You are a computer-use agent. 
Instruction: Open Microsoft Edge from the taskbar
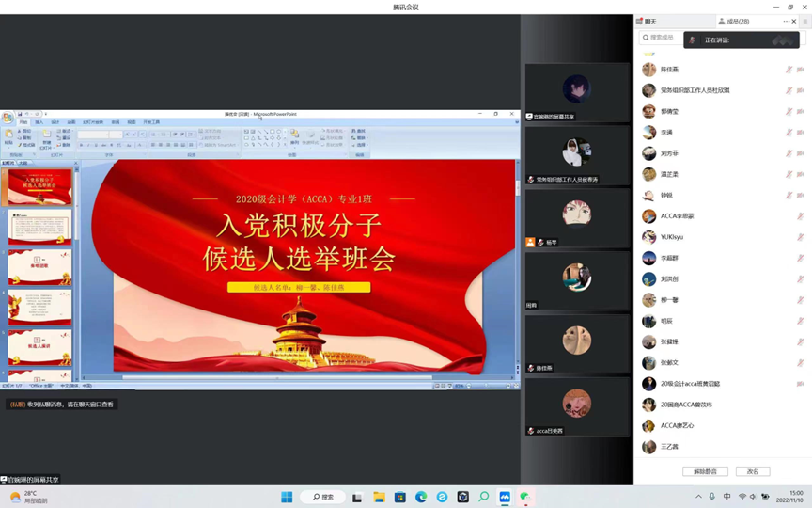(x=421, y=497)
